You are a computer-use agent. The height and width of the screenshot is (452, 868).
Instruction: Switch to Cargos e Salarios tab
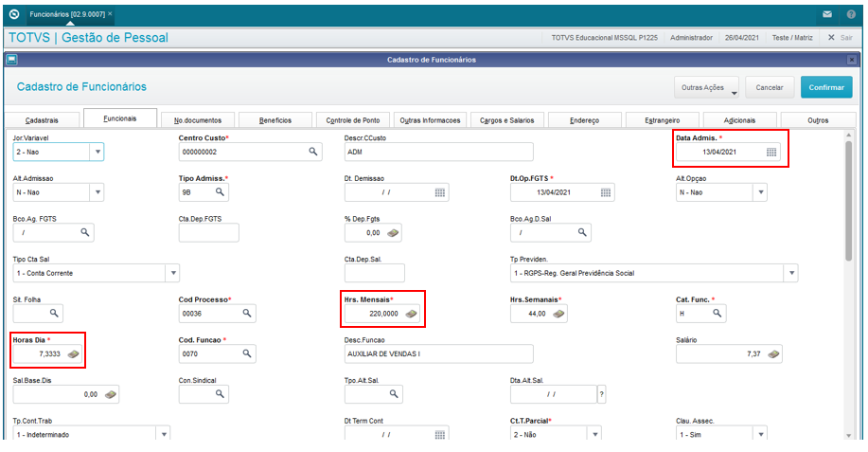click(507, 120)
